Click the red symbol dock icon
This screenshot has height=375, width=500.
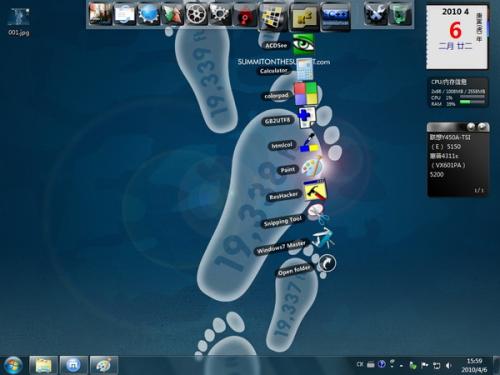(x=245, y=15)
